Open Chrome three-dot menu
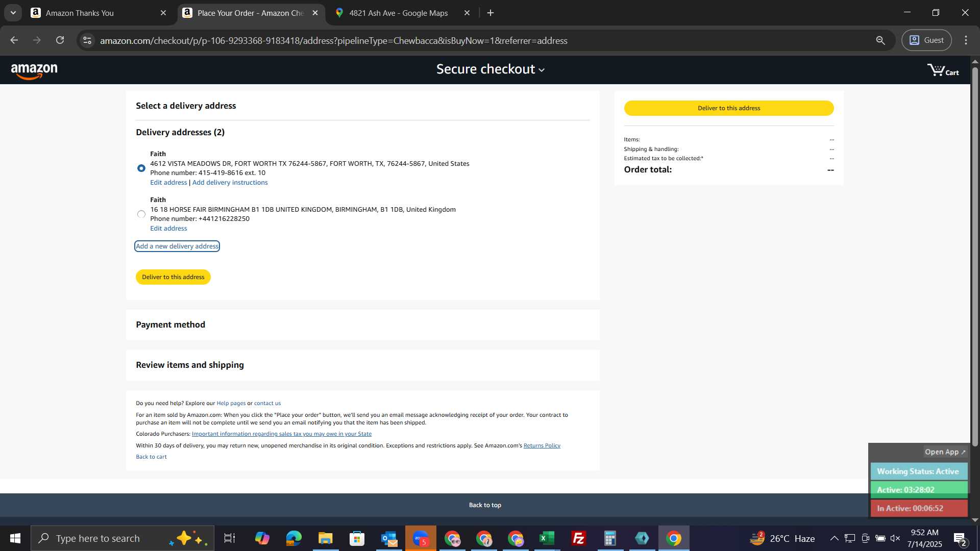Image resolution: width=980 pixels, height=551 pixels. [966, 40]
